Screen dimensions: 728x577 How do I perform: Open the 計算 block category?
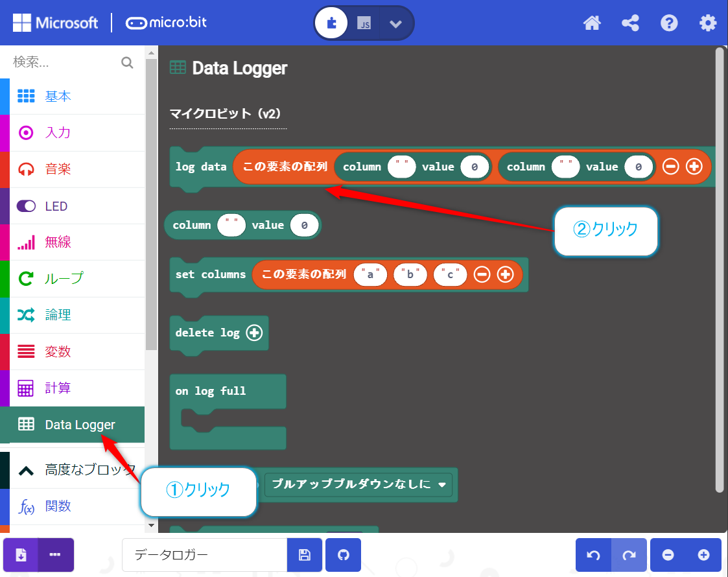(x=73, y=388)
